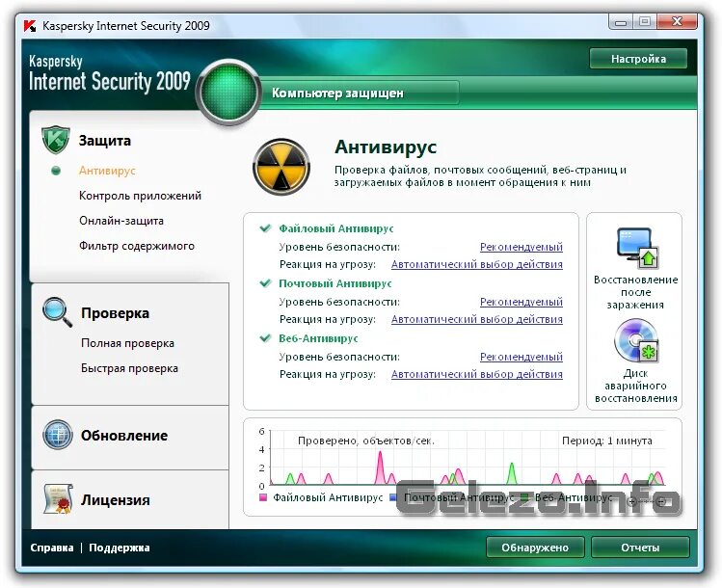The width and height of the screenshot is (722, 588).
Task: Toggle the Почтовый Антивирус checkmark
Action: point(265,282)
